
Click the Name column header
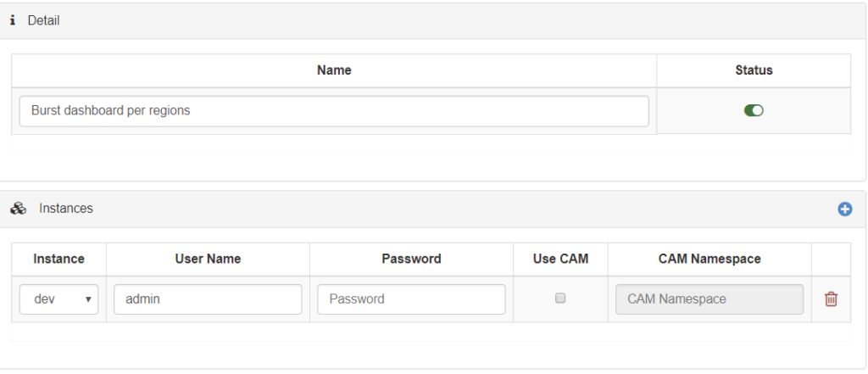pyautogui.click(x=334, y=70)
